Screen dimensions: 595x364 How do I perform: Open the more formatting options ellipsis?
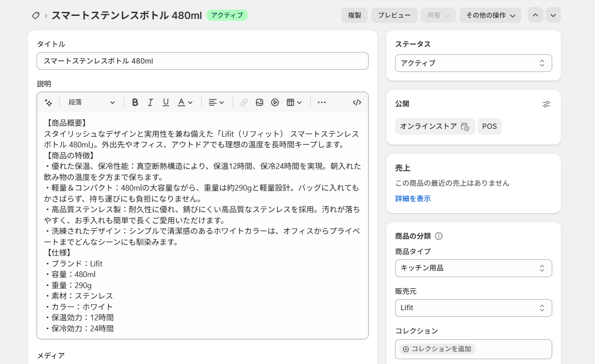[322, 102]
